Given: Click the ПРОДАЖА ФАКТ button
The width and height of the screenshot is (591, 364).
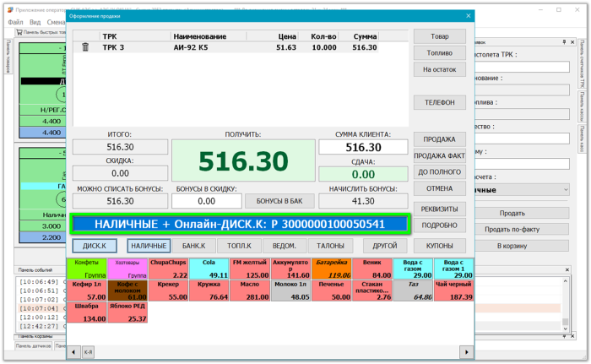Looking at the screenshot, I should (440, 155).
